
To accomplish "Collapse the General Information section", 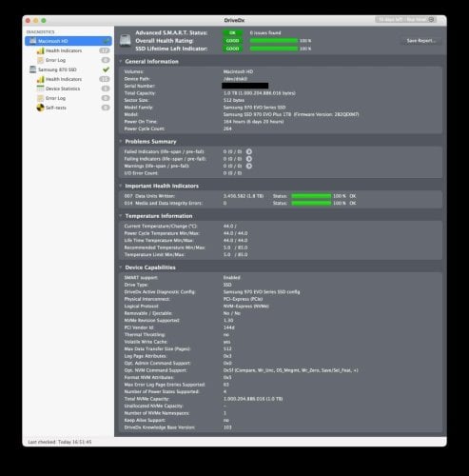I will tap(121, 61).
